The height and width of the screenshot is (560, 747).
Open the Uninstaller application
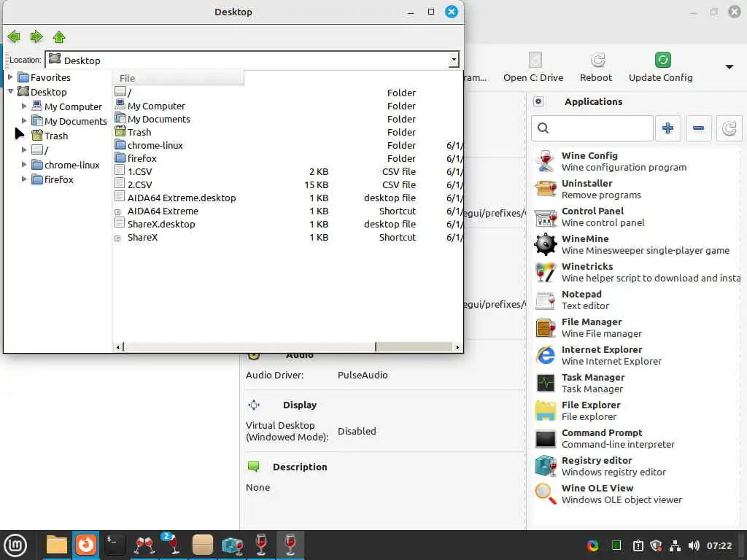636,189
